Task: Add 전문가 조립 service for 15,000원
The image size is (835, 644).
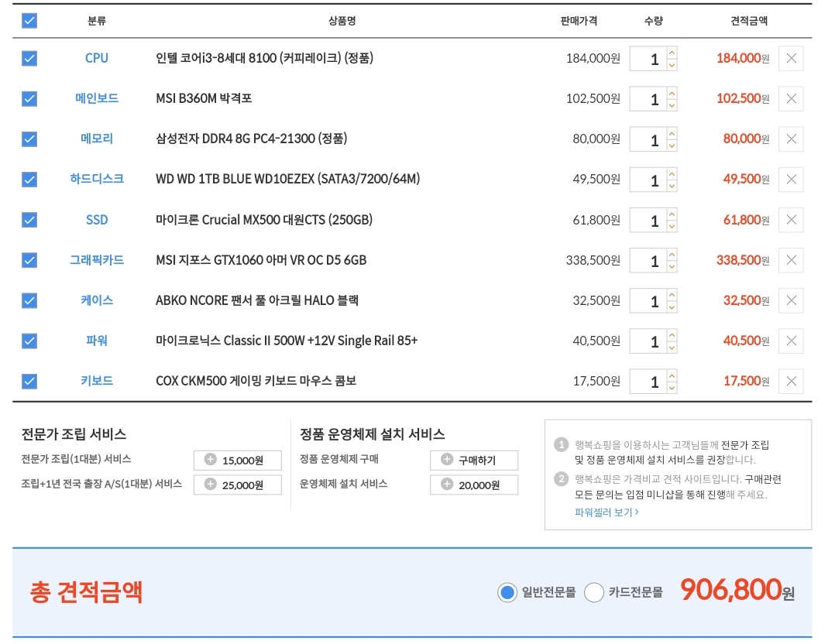Action: click(x=238, y=460)
